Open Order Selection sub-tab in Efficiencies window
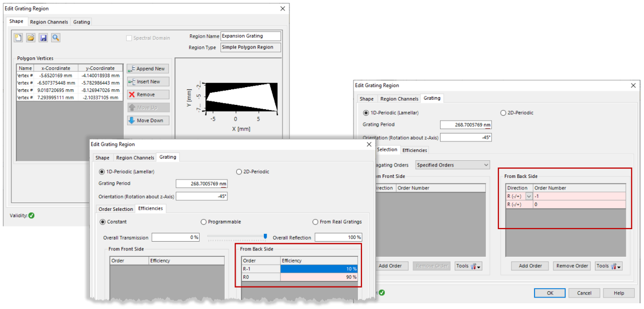The width and height of the screenshot is (644, 309). coord(116,209)
